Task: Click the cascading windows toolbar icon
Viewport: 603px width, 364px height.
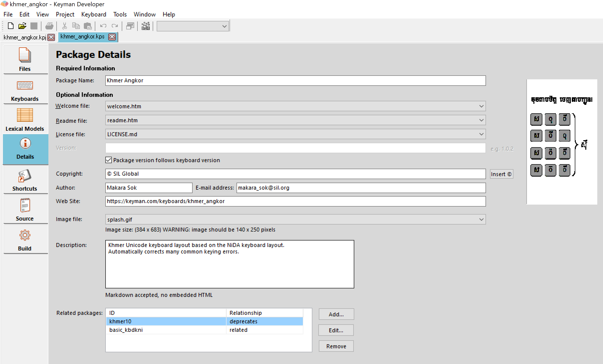Action: click(x=130, y=26)
